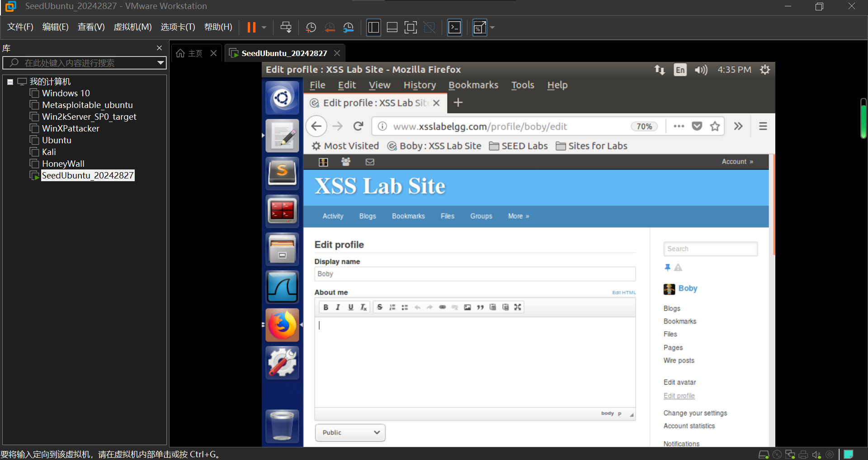The width and height of the screenshot is (868, 460).
Task: Open the stretch mode dropdown arrow in VMware toolbar
Action: (x=492, y=28)
